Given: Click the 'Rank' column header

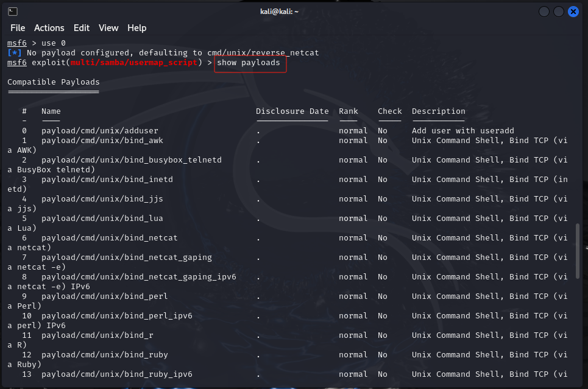Looking at the screenshot, I should [x=349, y=111].
